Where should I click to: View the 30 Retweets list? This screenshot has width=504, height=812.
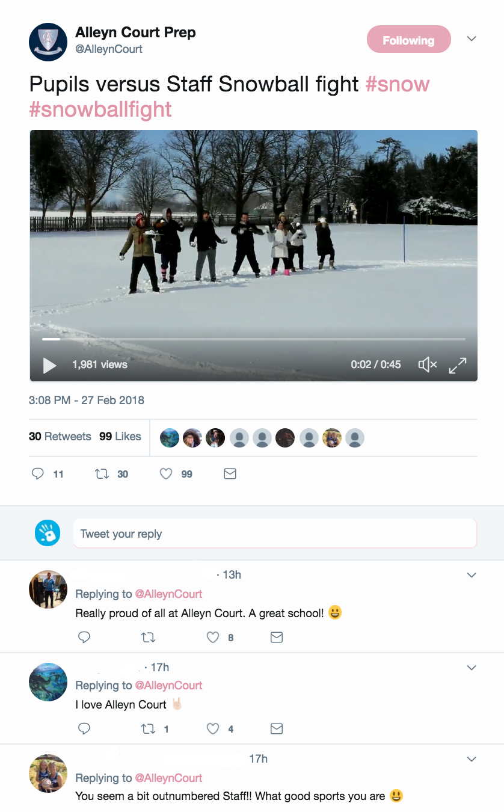pos(60,437)
